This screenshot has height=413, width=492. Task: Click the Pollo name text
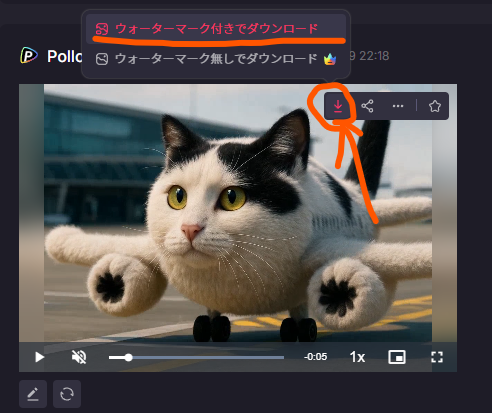click(x=65, y=56)
